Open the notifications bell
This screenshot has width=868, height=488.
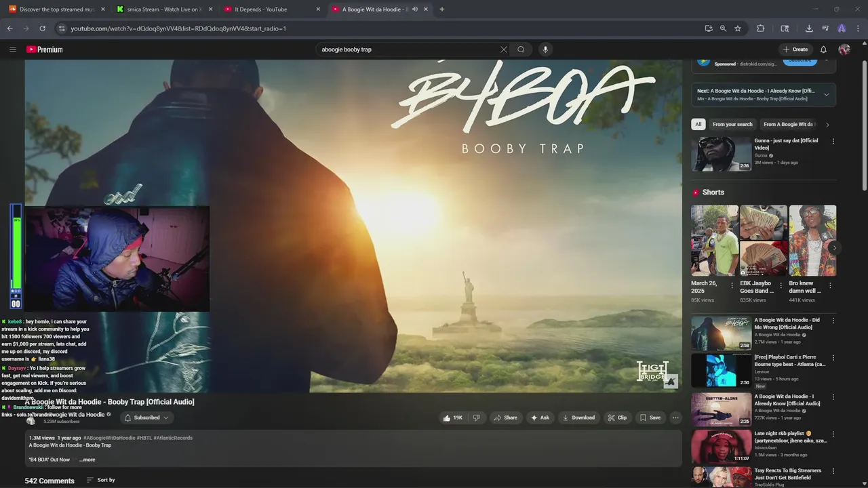tap(823, 49)
